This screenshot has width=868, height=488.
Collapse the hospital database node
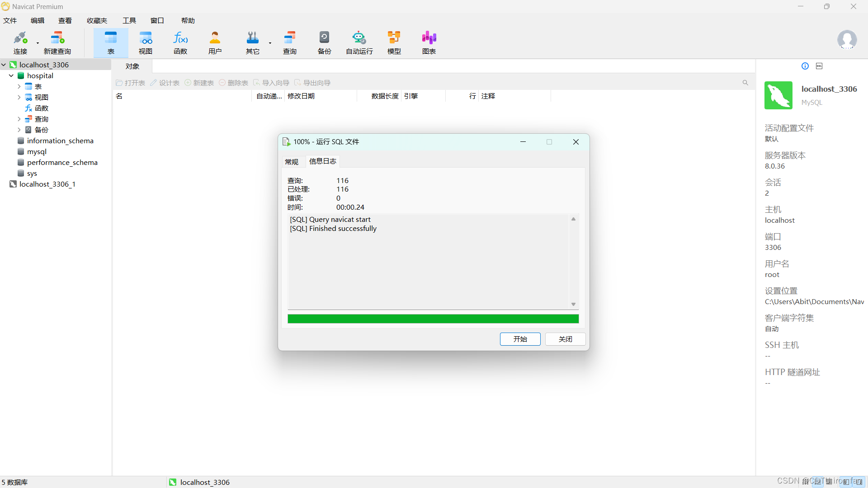[11, 75]
